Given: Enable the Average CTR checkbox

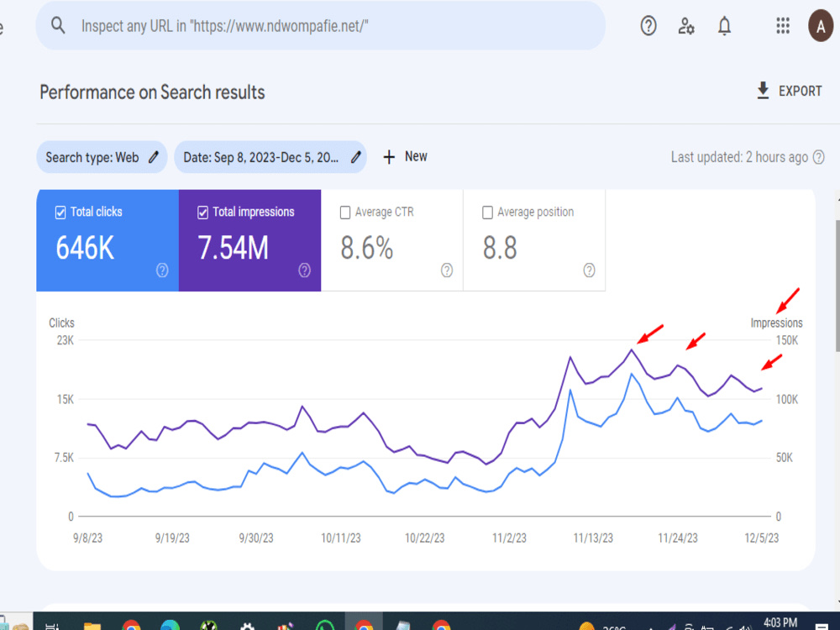Looking at the screenshot, I should (345, 213).
